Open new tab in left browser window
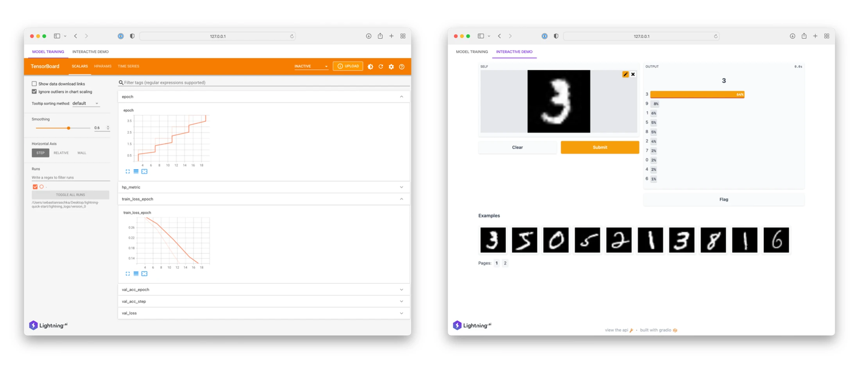Viewport: 868px width, 370px height. [391, 36]
